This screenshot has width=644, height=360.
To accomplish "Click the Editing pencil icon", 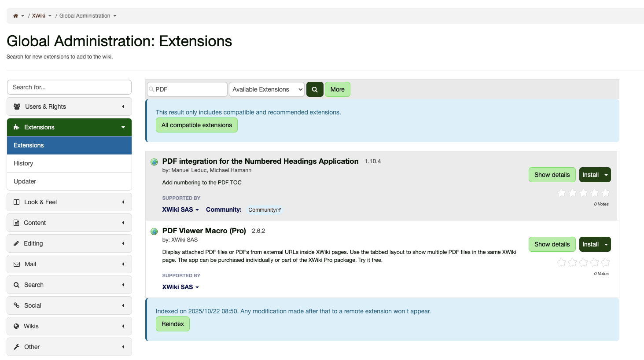I will point(17,243).
